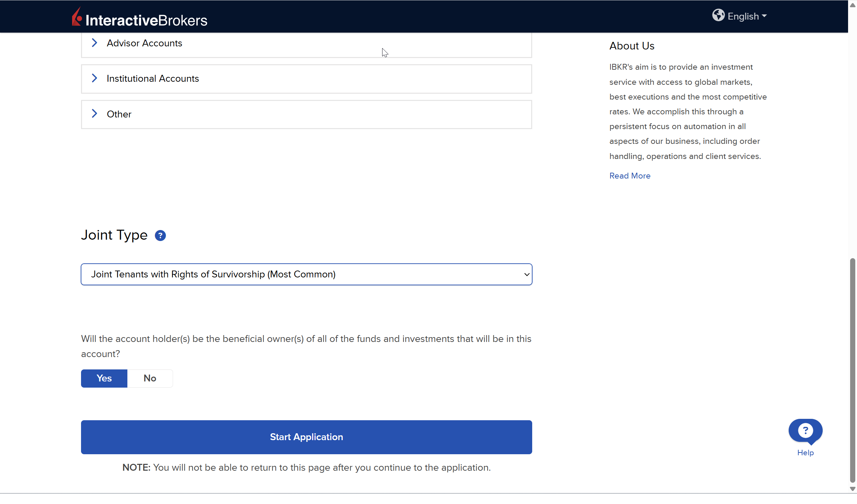Image resolution: width=857 pixels, height=504 pixels.
Task: Click the Advisor Accounts chevron arrow
Action: [x=94, y=43]
